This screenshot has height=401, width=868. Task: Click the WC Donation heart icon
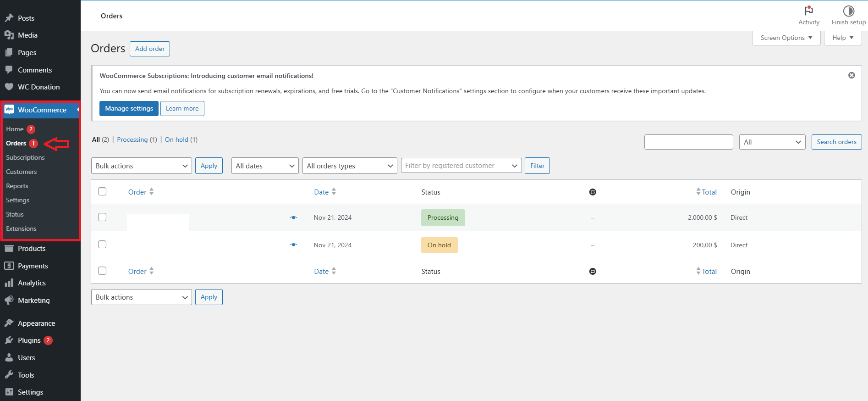coord(9,87)
